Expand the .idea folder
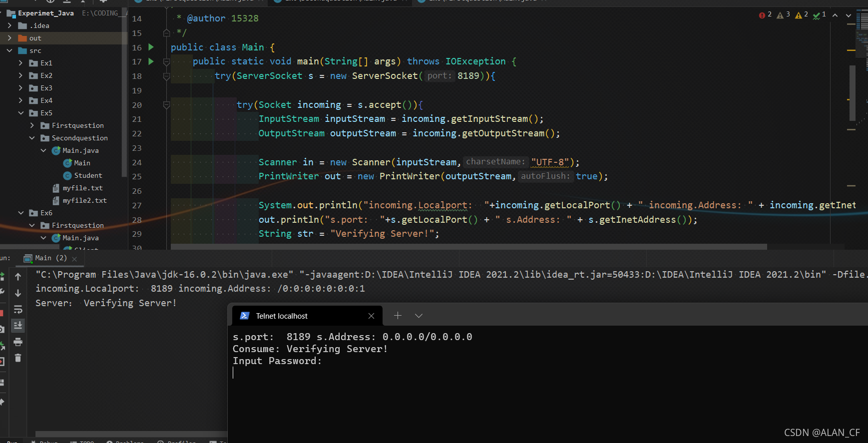Image resolution: width=868 pixels, height=443 pixels. 9,25
